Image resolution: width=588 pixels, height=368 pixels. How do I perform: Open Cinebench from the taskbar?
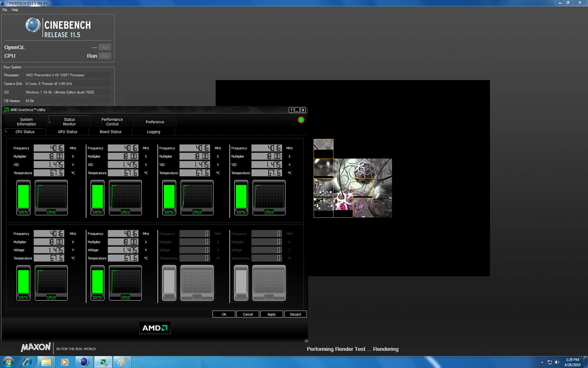(x=84, y=362)
